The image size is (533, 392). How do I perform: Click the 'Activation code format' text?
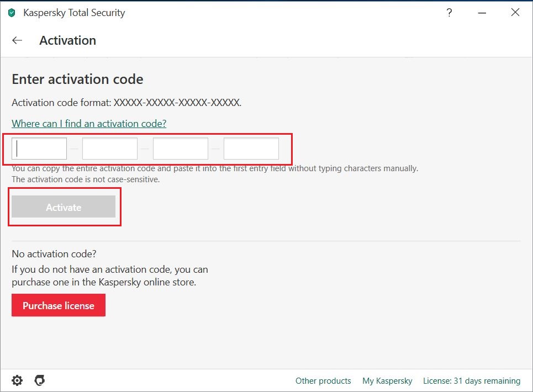(126, 103)
